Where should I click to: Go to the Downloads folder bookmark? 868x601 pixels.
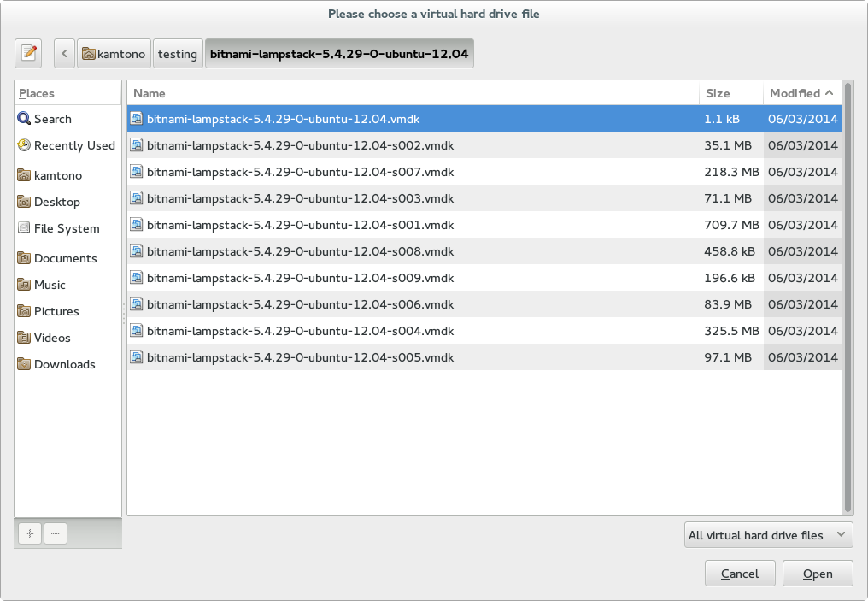coord(64,364)
